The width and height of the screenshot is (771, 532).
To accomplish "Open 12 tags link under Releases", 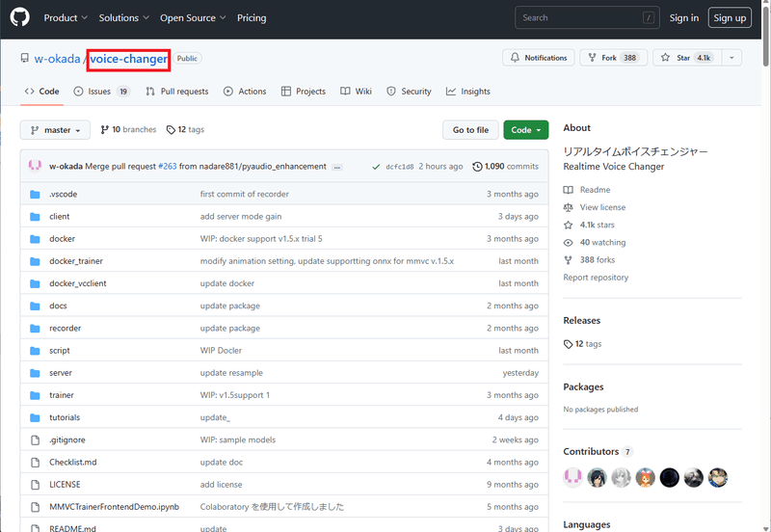I will tap(583, 344).
